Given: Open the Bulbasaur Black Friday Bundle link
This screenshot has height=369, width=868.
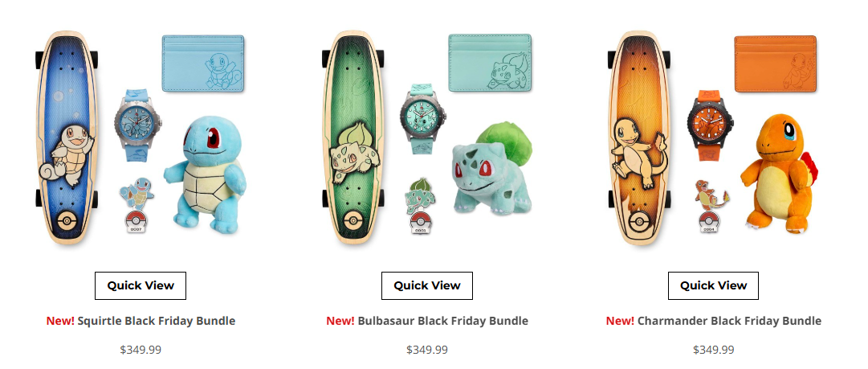Looking at the screenshot, I should (x=443, y=321).
